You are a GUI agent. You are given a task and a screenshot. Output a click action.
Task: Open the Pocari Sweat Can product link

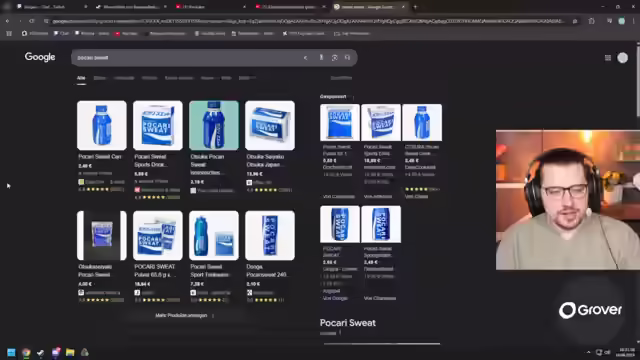click(100, 157)
